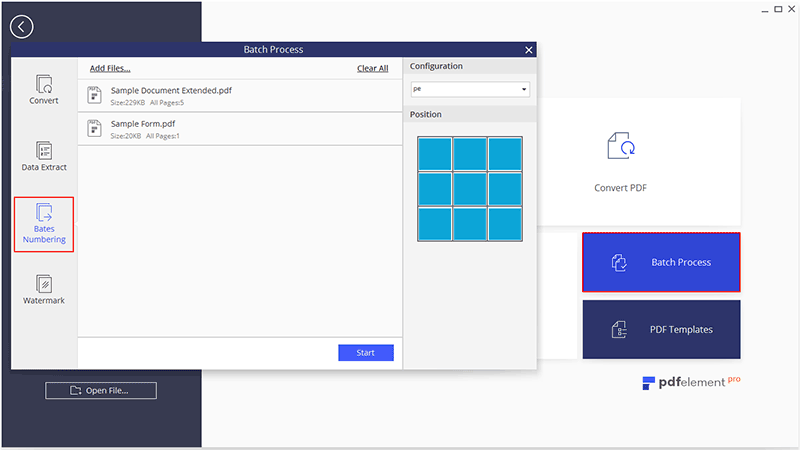
Task: Open the Batch Process tile
Action: point(661,262)
